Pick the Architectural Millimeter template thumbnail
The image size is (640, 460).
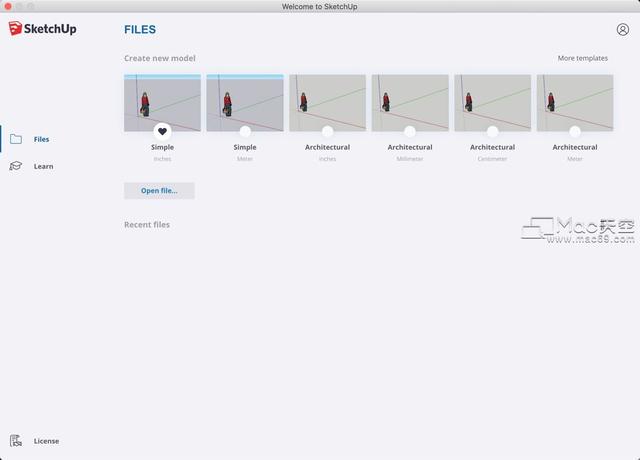410,103
